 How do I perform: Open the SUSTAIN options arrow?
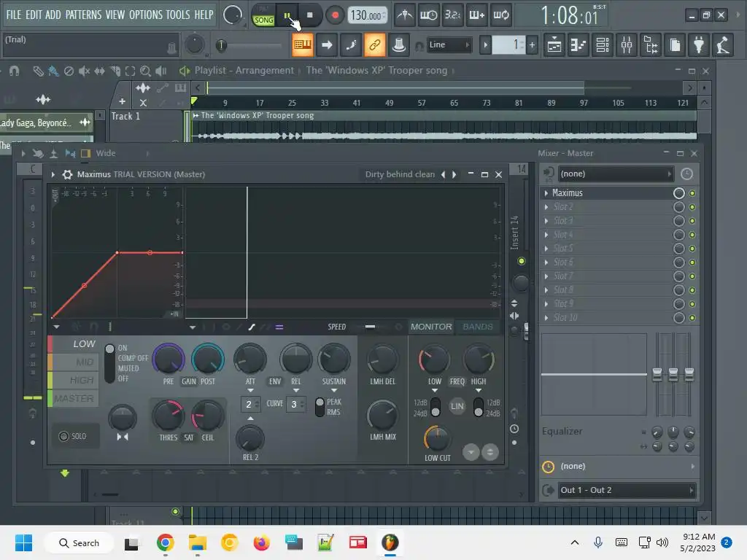(x=334, y=391)
